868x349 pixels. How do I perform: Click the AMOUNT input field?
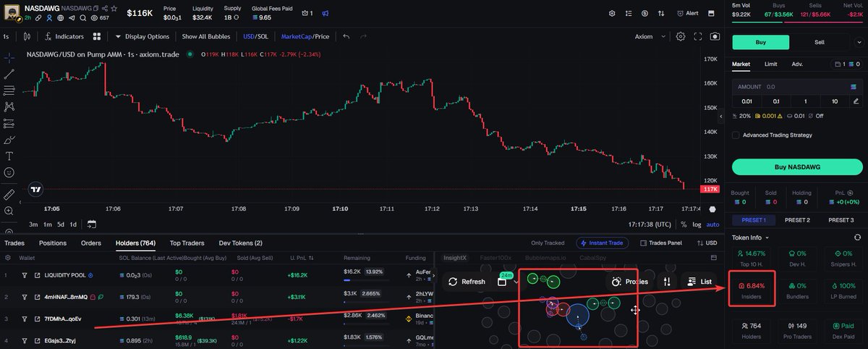coord(797,86)
